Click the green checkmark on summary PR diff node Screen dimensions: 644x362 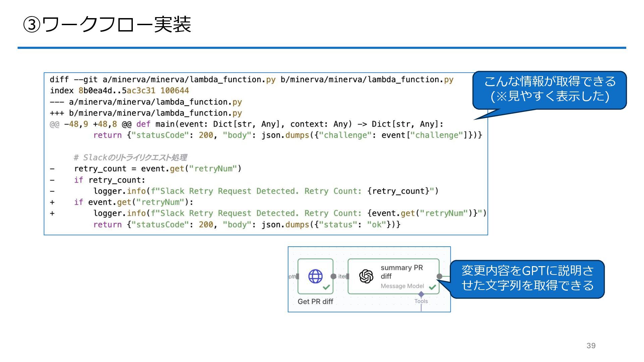point(432,287)
